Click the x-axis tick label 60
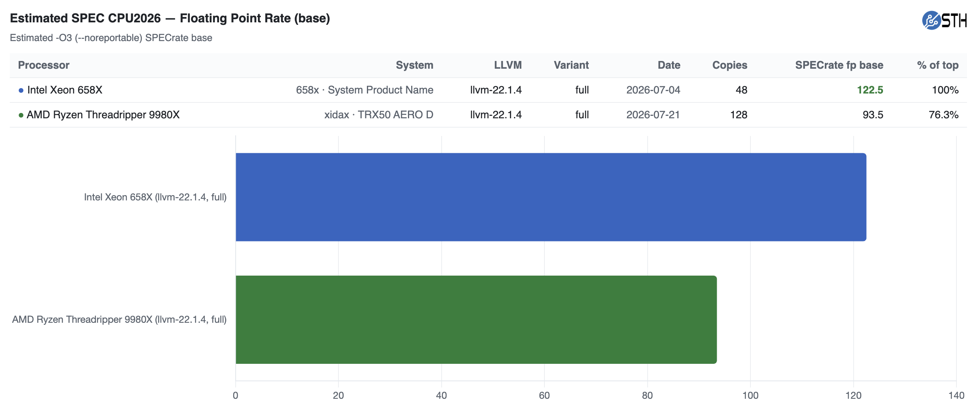 544,396
